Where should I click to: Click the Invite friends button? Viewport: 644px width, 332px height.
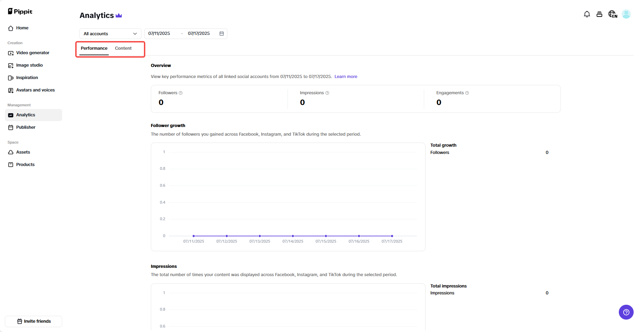[33, 321]
